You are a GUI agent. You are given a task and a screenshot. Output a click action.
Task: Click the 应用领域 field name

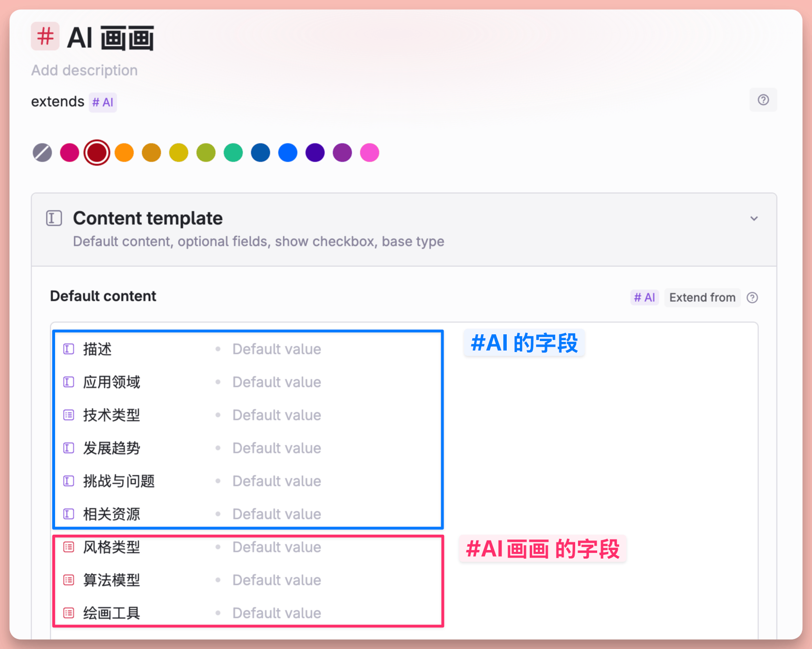click(x=111, y=382)
